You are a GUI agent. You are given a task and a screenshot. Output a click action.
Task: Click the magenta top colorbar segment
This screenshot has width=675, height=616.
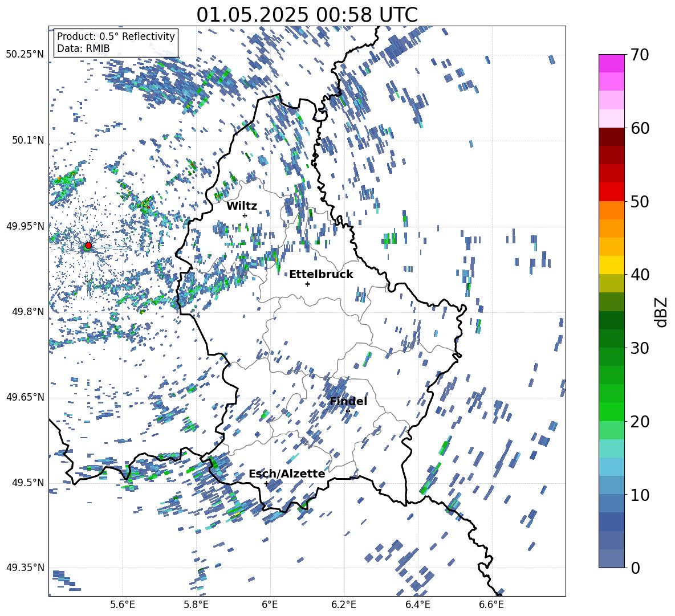[611, 63]
